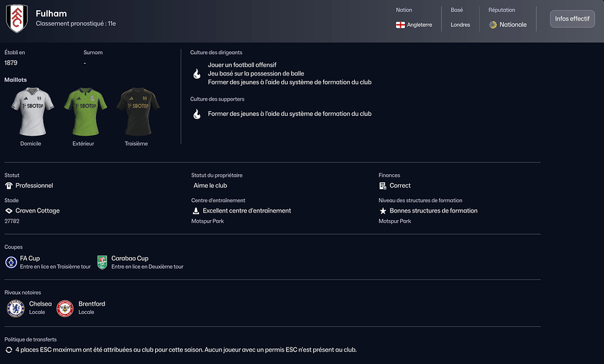Click the flame icon under Culture des dirigeants

tap(196, 73)
